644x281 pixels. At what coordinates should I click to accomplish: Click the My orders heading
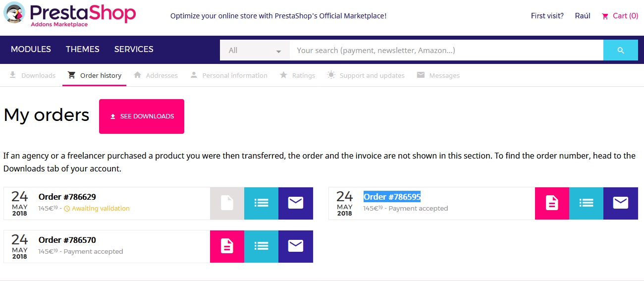[x=47, y=115]
